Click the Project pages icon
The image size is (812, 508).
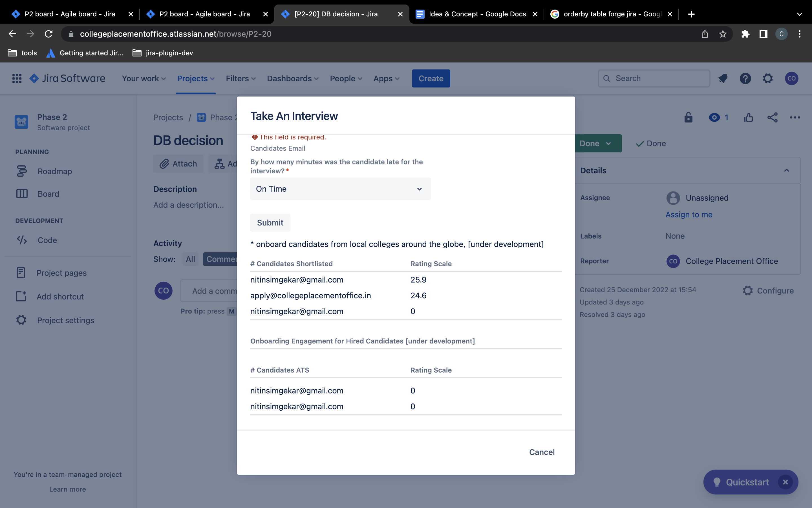click(21, 272)
